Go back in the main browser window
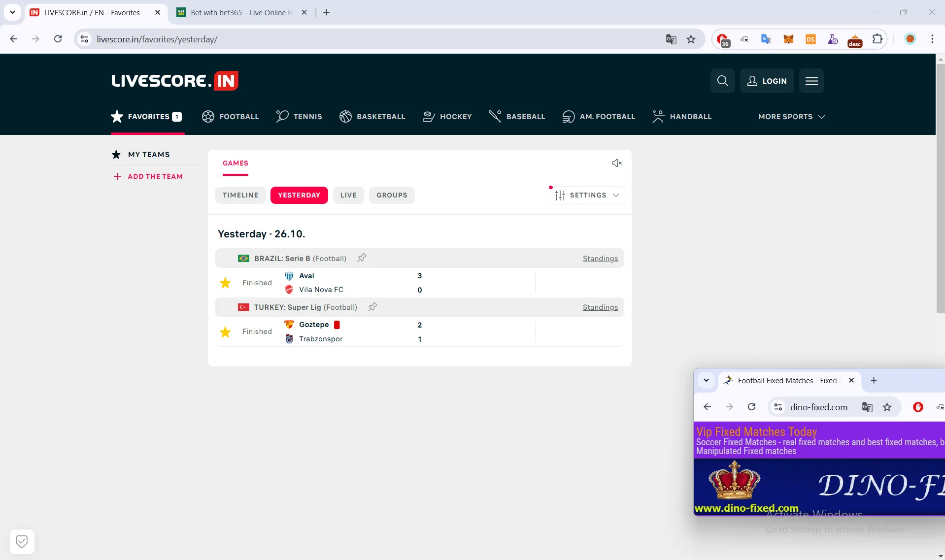Viewport: 945px width, 560px height. [x=14, y=39]
